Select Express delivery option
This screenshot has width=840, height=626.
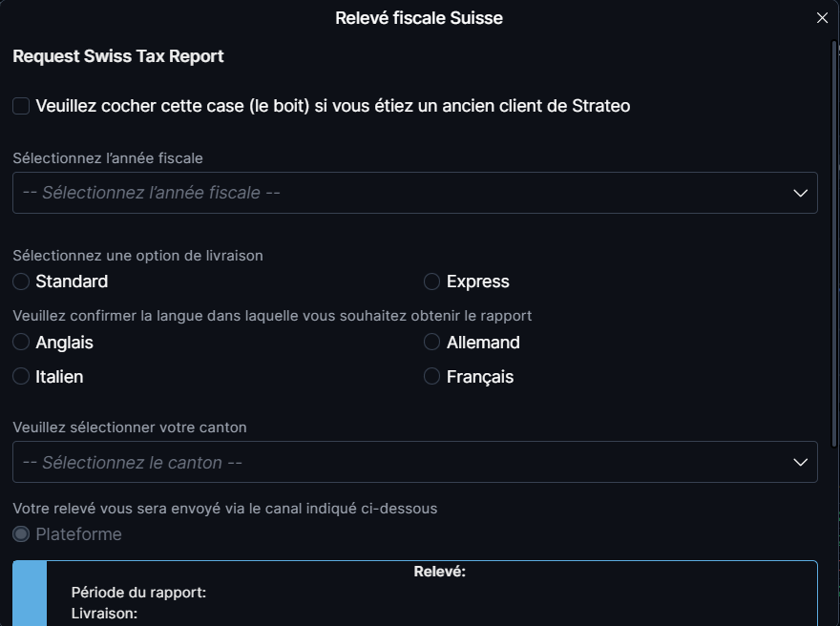click(431, 282)
